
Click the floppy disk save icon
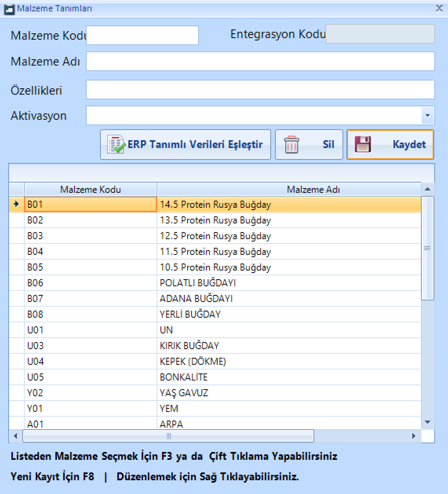363,144
